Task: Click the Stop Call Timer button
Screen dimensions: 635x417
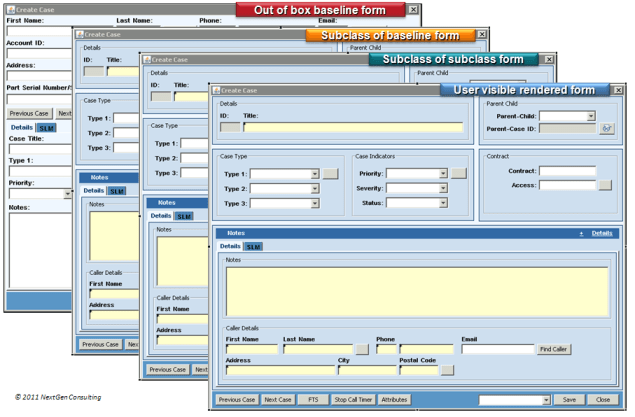Action: 353,400
